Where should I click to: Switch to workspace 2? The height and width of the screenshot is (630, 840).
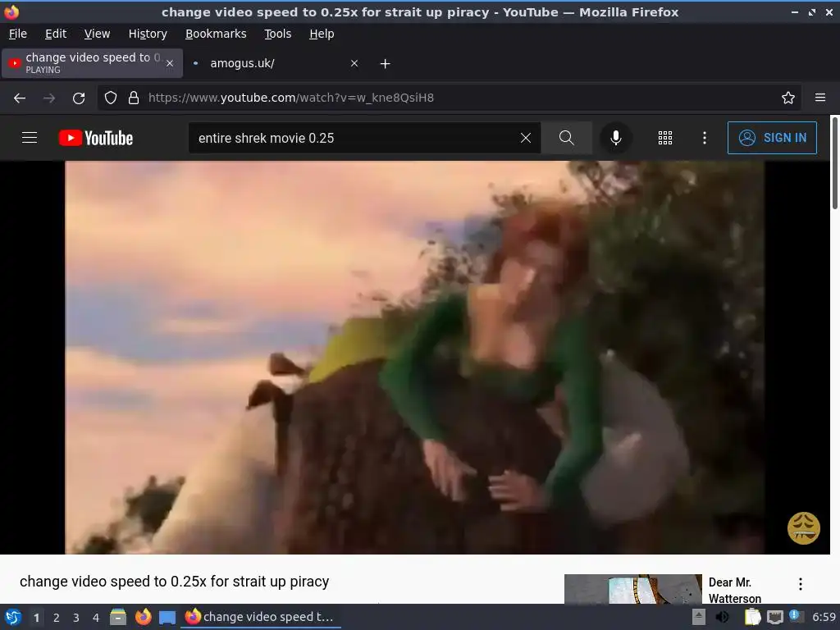(x=57, y=618)
